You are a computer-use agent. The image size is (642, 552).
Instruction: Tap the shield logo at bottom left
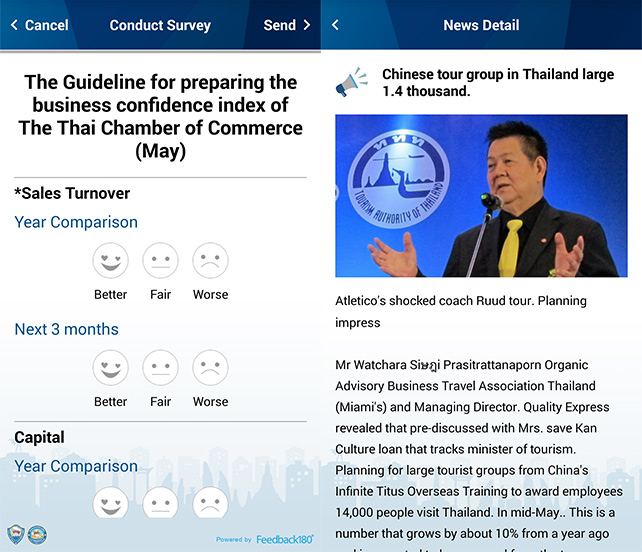tap(16, 534)
